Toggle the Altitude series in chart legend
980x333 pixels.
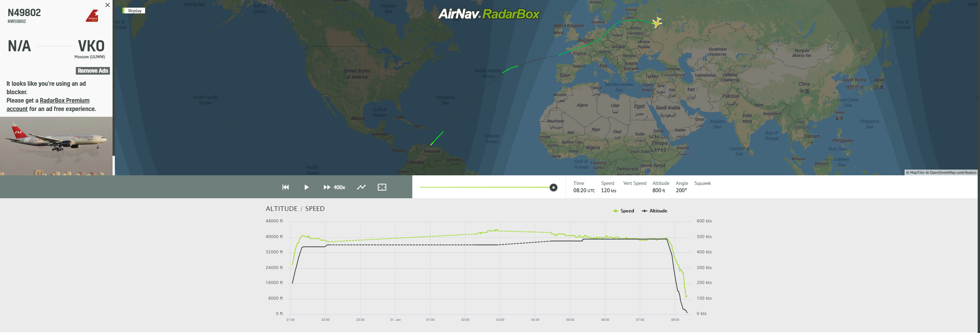(x=655, y=211)
